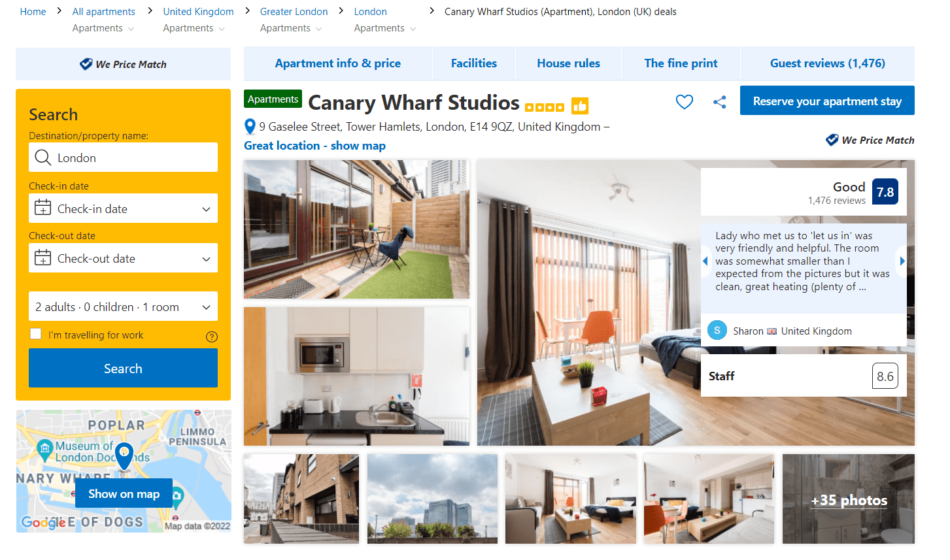Show next guest review with right arrow
This screenshot has height=560, width=950.
coord(902,261)
